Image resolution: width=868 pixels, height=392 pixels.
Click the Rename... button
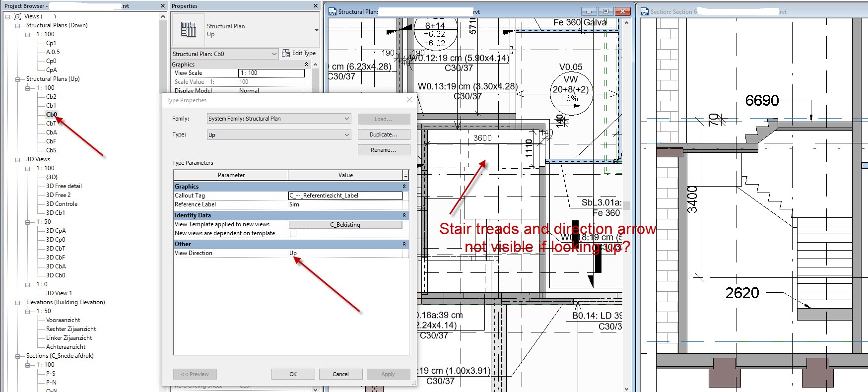pyautogui.click(x=384, y=150)
